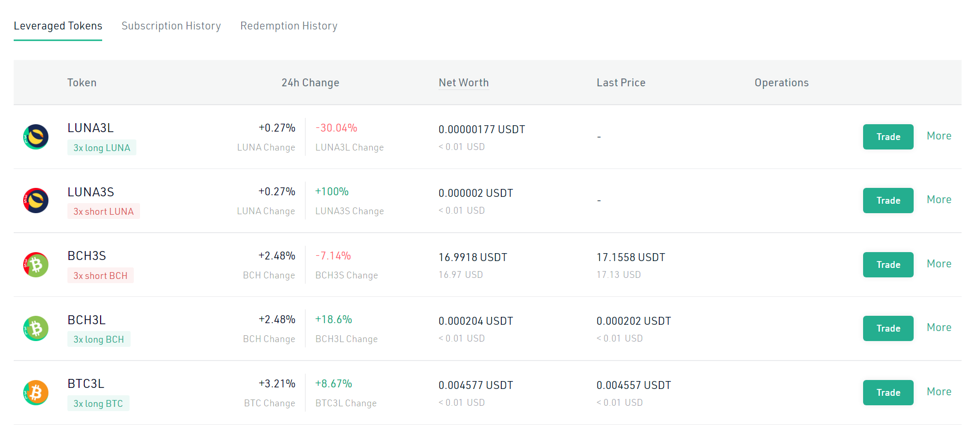980x430 pixels.
Task: Expand More options for BCH3S
Action: (x=939, y=264)
